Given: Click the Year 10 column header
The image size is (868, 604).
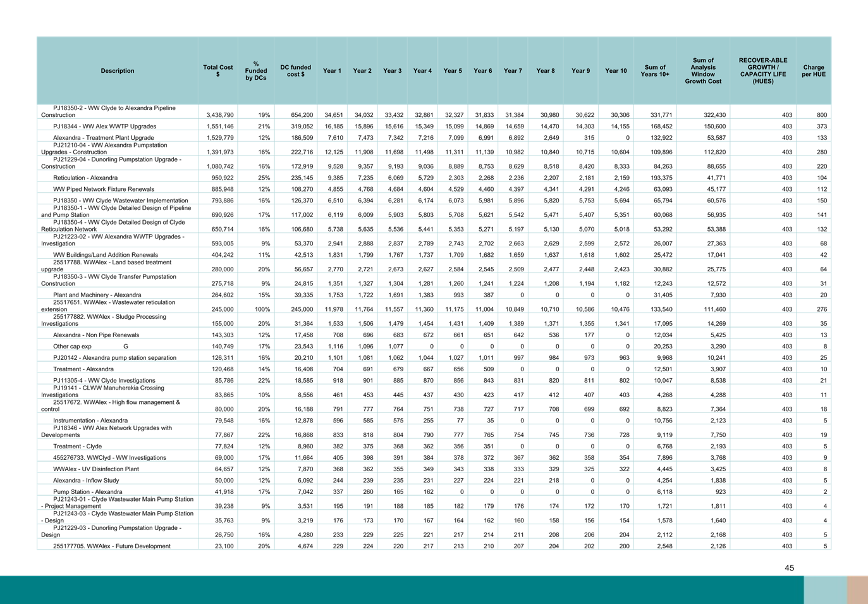Looking at the screenshot, I should pos(616,71).
